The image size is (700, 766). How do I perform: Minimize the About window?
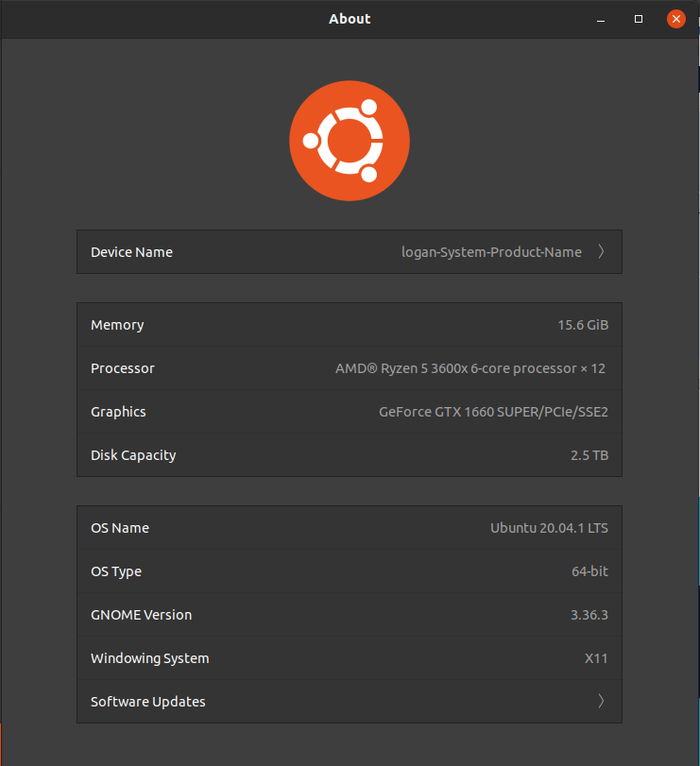[x=601, y=20]
